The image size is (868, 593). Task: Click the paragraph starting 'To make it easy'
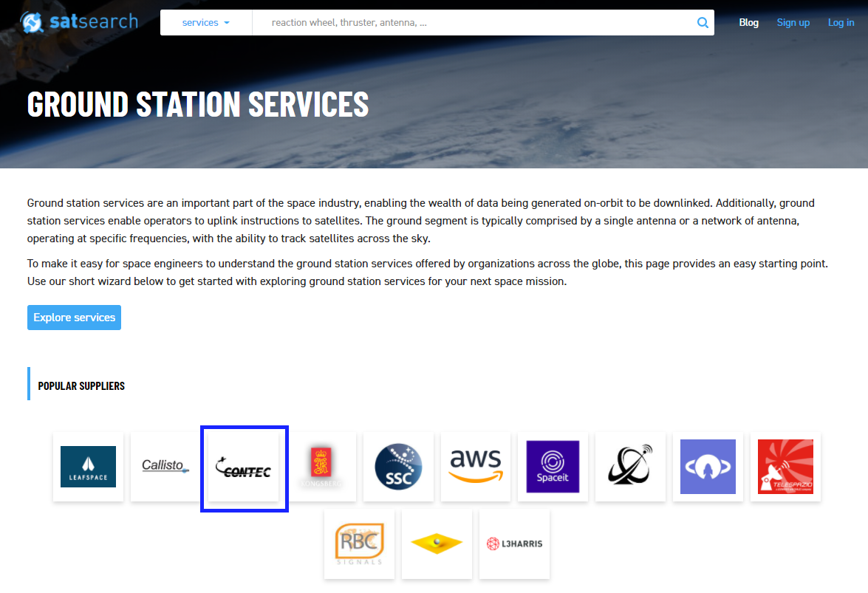pyautogui.click(x=428, y=272)
